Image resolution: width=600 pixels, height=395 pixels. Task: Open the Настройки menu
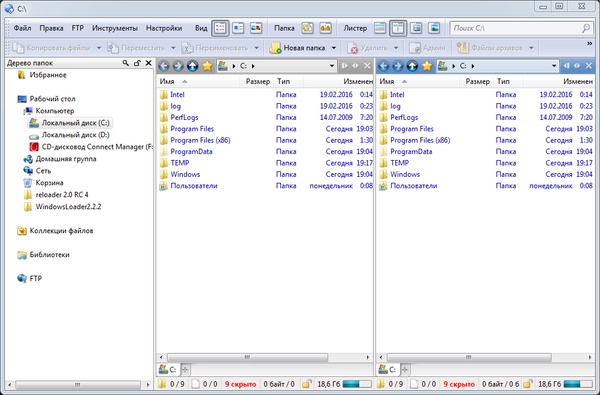click(164, 28)
